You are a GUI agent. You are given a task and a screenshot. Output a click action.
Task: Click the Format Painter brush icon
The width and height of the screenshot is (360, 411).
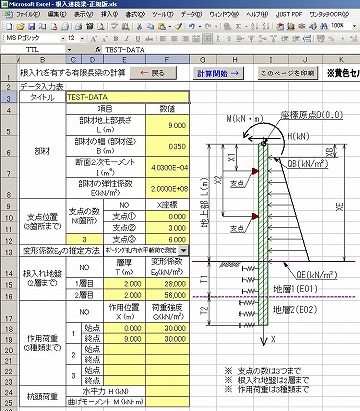pyautogui.click(x=179, y=26)
